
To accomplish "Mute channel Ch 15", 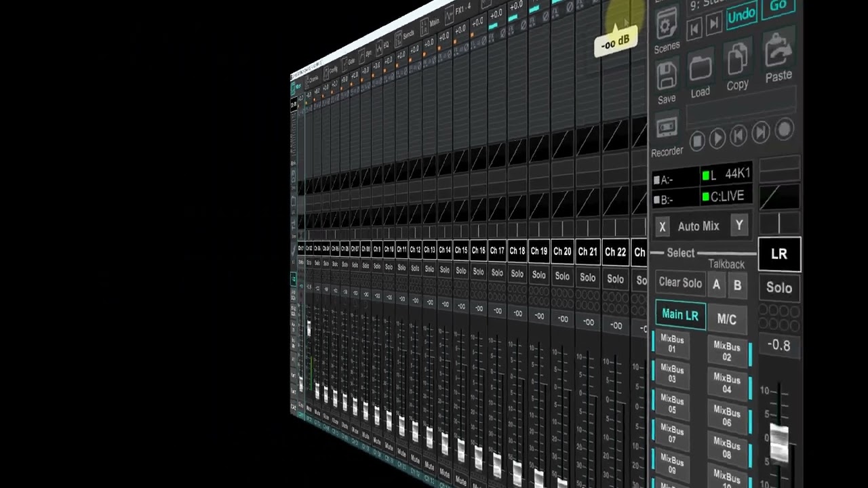I will click(x=462, y=481).
